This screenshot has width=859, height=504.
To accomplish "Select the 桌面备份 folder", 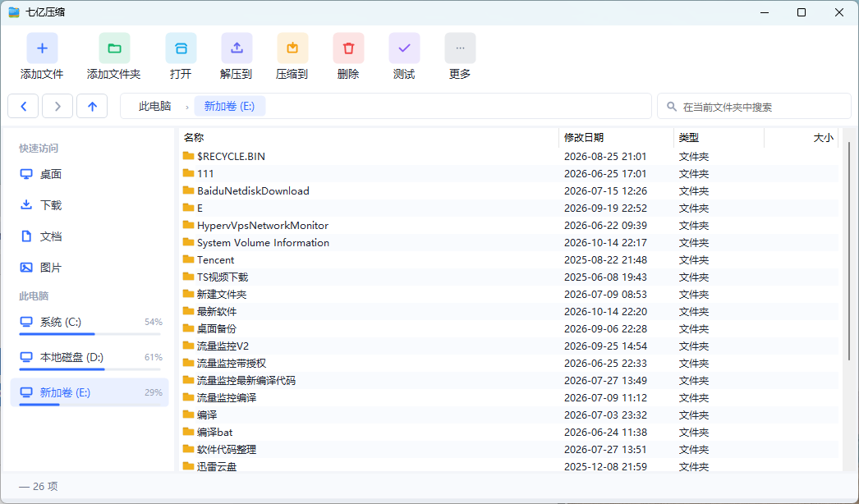I will coord(509,329).
